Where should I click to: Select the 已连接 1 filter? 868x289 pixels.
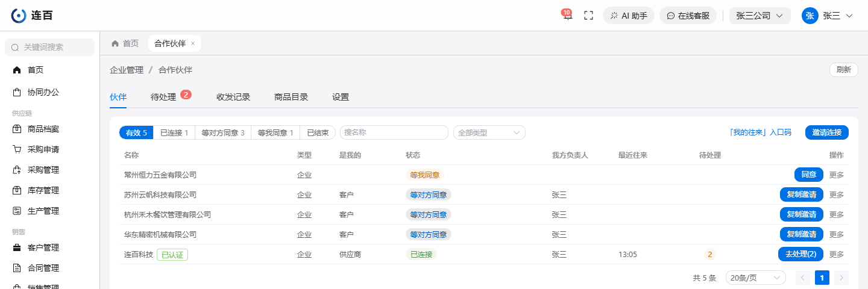174,132
